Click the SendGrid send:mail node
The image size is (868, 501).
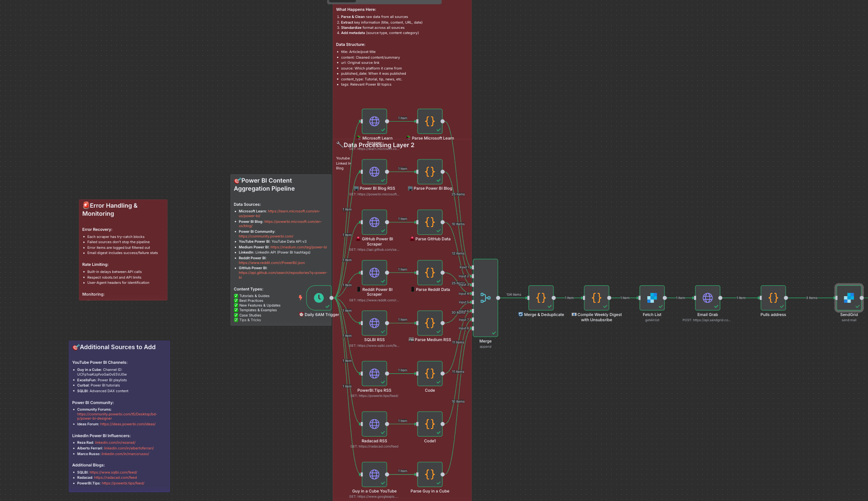[x=849, y=298]
